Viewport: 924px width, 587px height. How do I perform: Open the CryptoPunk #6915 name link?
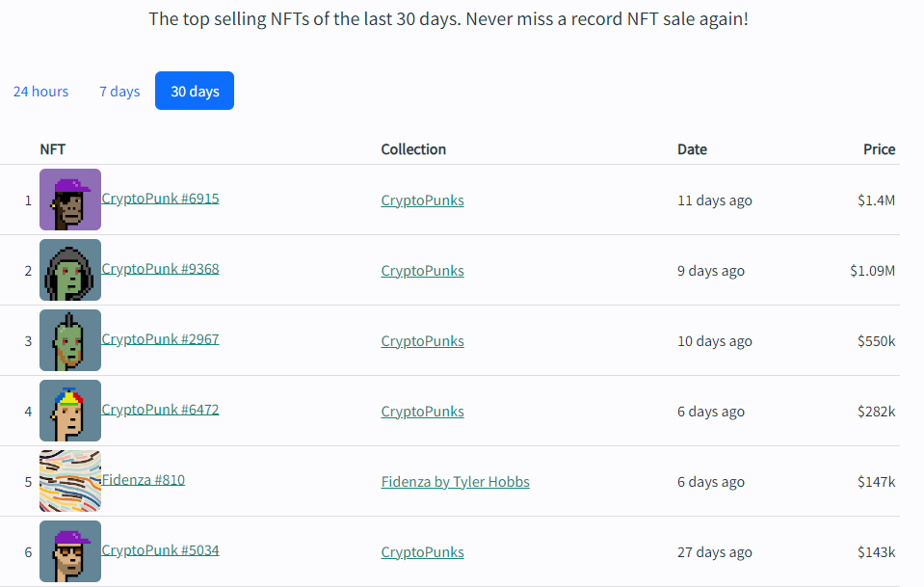[x=160, y=199]
